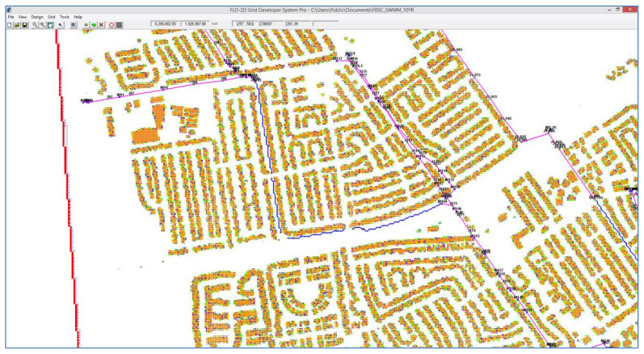The width and height of the screenshot is (644, 354).
Task: Click the Open folder toolbar icon
Action: coord(17,25)
